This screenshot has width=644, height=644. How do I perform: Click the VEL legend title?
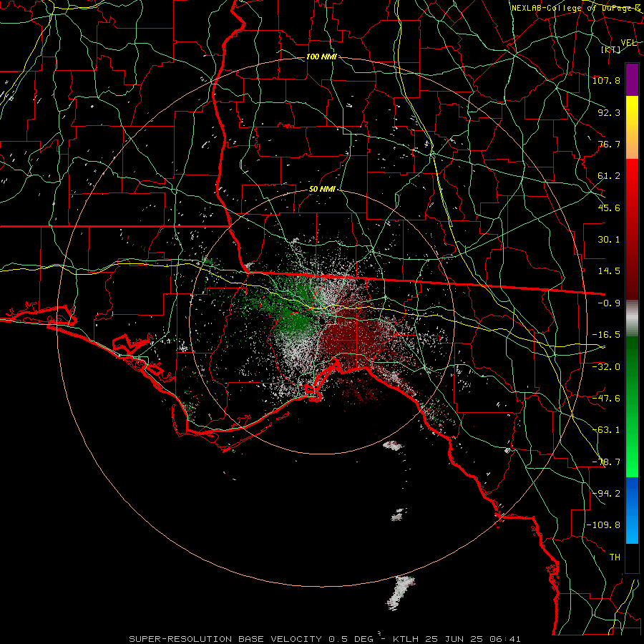[628, 43]
